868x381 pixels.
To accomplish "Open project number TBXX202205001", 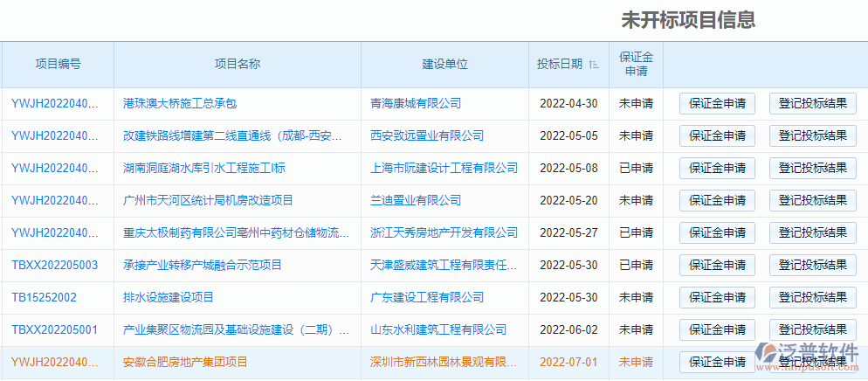I will [55, 329].
